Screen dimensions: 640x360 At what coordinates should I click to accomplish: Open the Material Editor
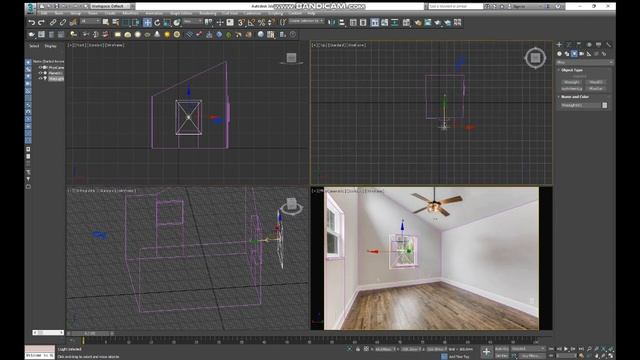[407, 22]
